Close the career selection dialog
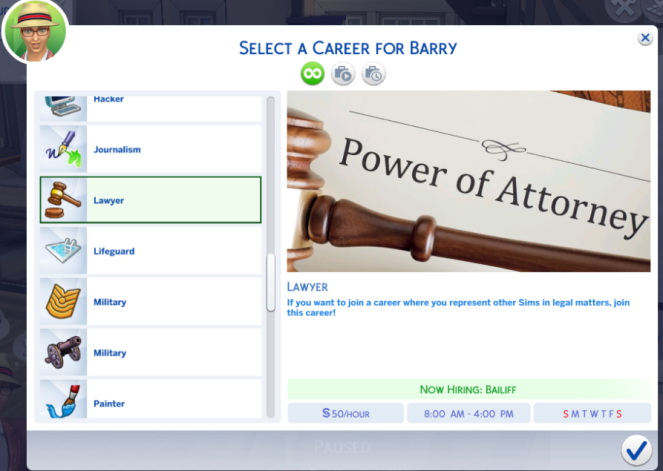Viewport: 663px width, 471px height. pyautogui.click(x=645, y=38)
